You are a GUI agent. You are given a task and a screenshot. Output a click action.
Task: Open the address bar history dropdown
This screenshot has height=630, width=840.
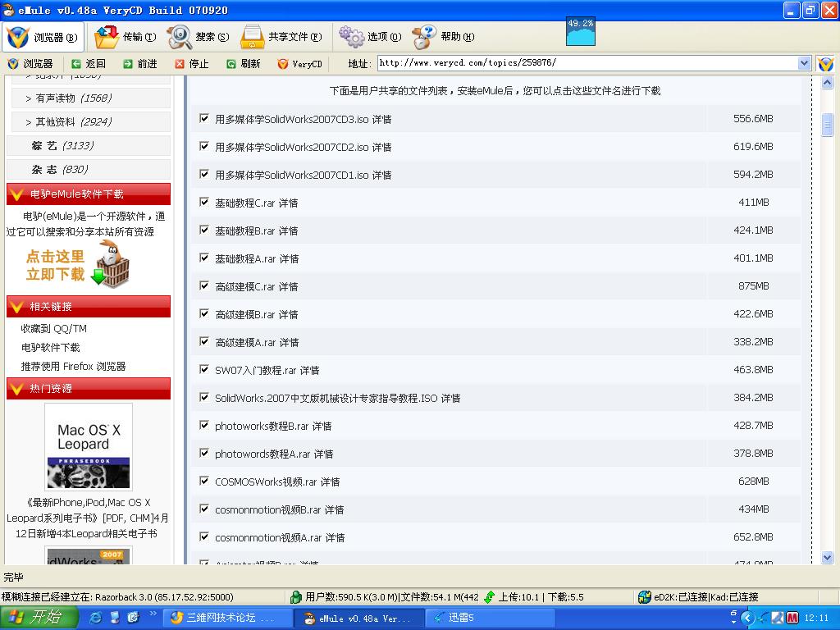pyautogui.click(x=804, y=63)
